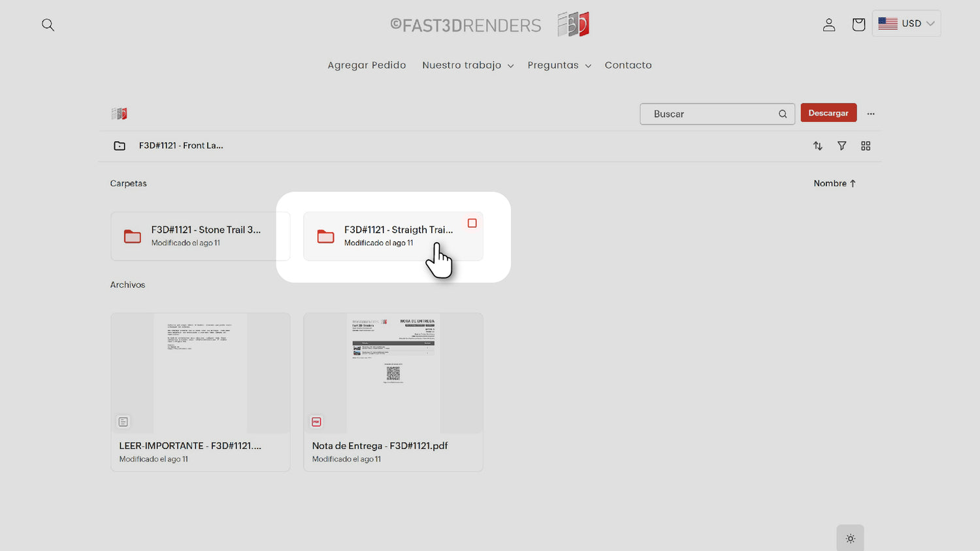Expand the Nuestro trabajo menu
Viewport: 980px width, 551px height.
click(x=467, y=65)
